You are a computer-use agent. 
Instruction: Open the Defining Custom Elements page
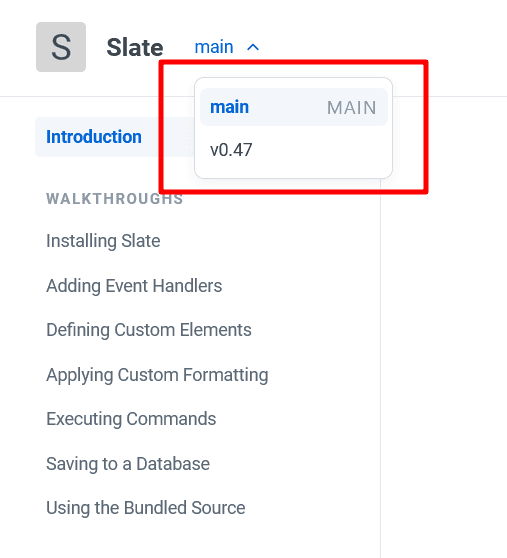tap(149, 330)
